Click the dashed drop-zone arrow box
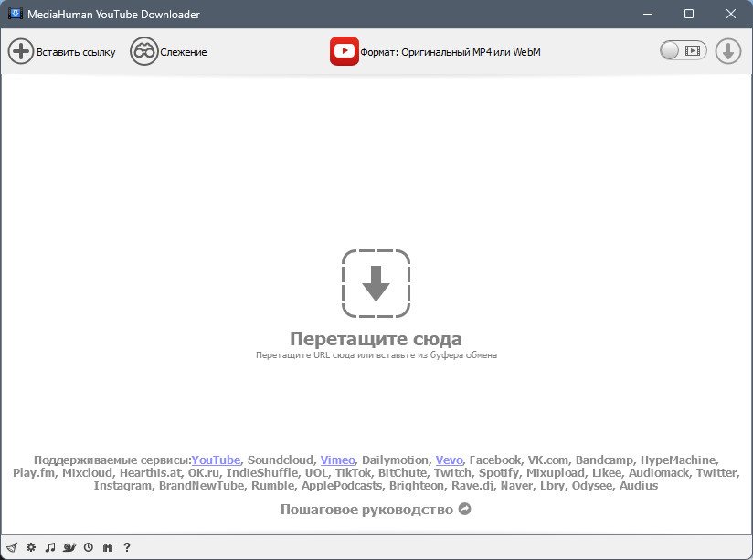 376,283
